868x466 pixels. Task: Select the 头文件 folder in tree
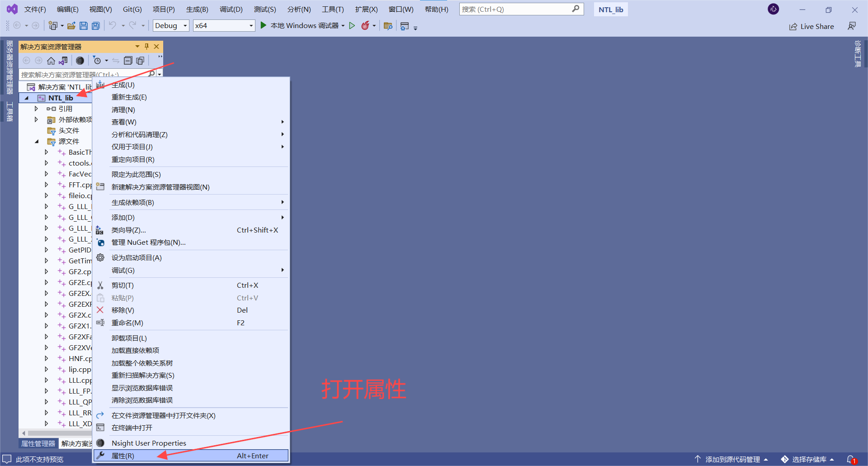[x=69, y=130]
